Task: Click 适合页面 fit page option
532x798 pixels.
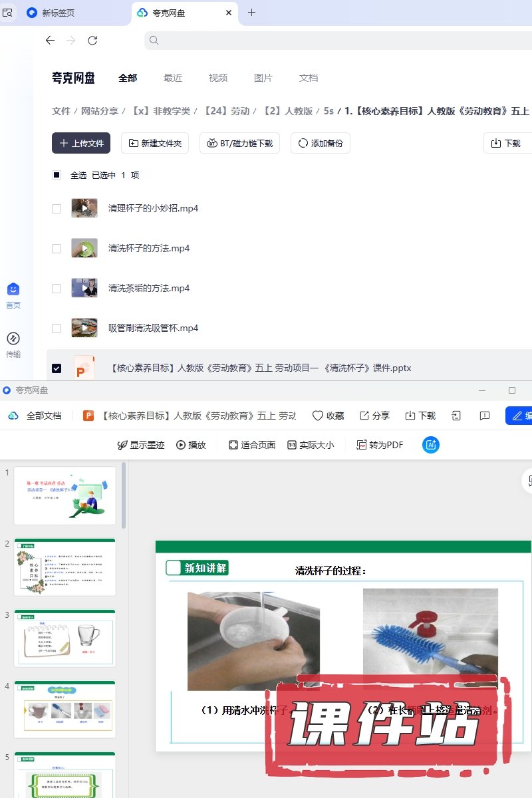Action: point(251,445)
